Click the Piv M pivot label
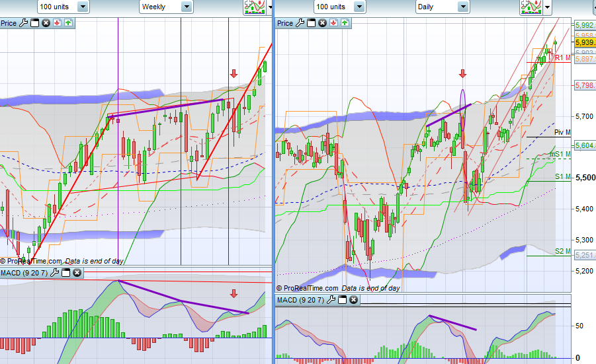The height and width of the screenshot is (364, 596). (x=562, y=132)
